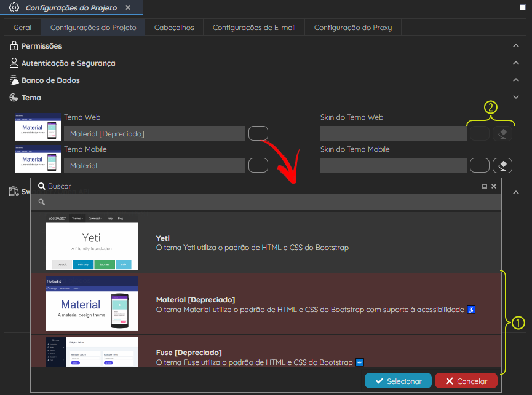
Task: Click the Banco de Dados database icon
Action: (x=14, y=80)
